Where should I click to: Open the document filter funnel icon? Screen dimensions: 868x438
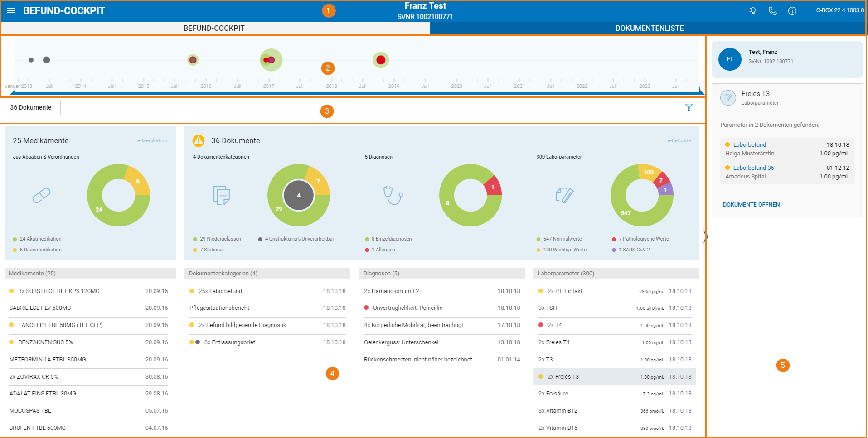[x=689, y=107]
